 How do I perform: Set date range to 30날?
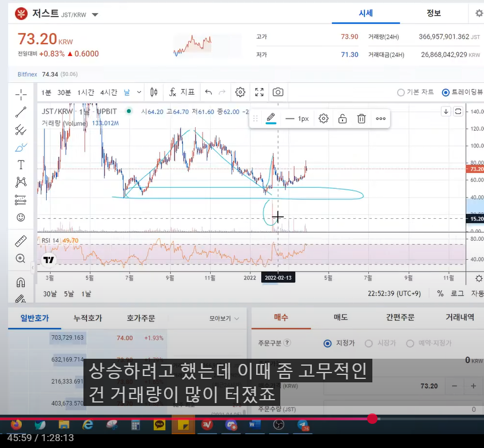(49, 294)
